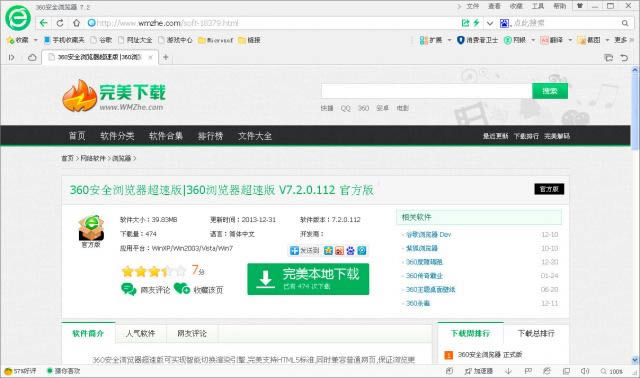Click the 网友评论 chat bubble icon
640x378 pixels.
(129, 289)
